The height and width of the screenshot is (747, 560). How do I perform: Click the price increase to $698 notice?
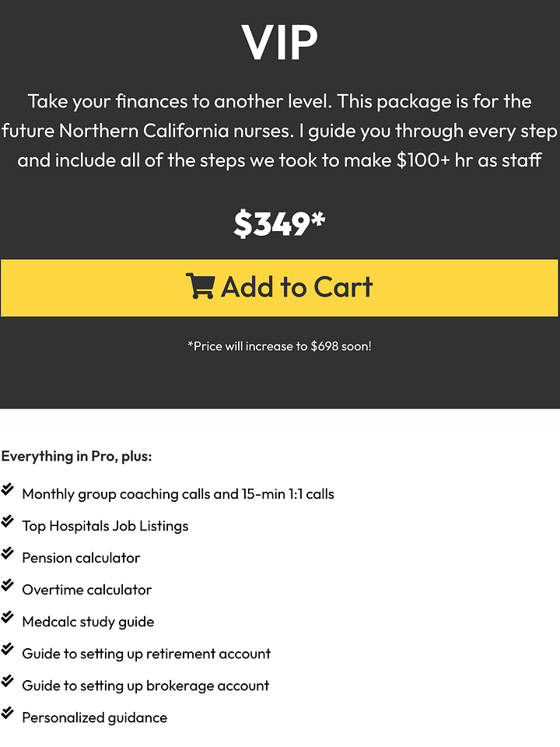click(279, 346)
